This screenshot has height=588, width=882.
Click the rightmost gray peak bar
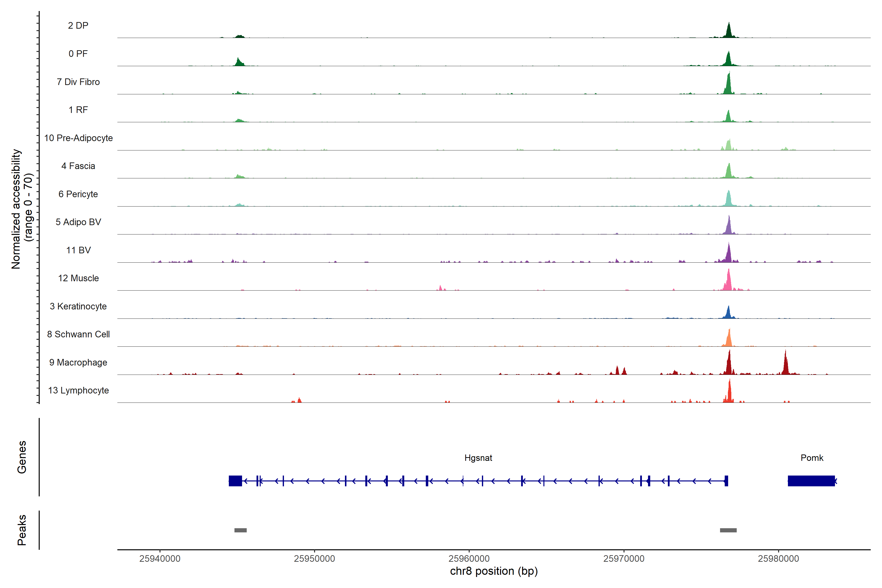(x=728, y=530)
